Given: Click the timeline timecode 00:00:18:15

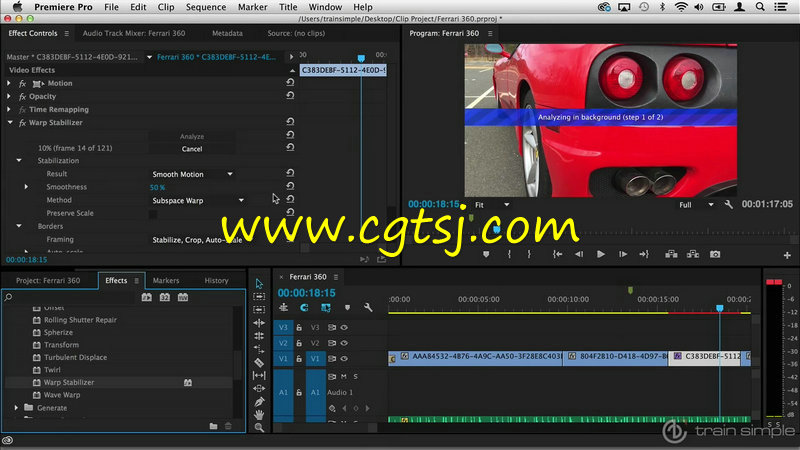Looking at the screenshot, I should click(x=307, y=293).
